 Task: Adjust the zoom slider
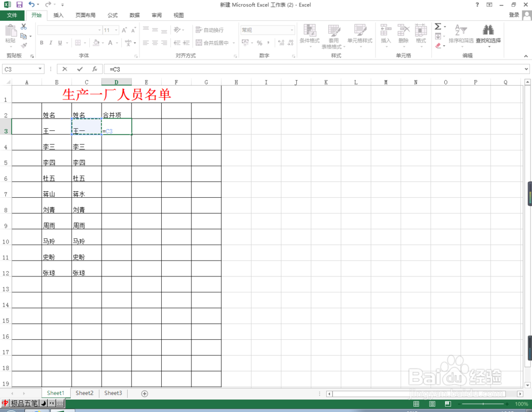pos(483,404)
